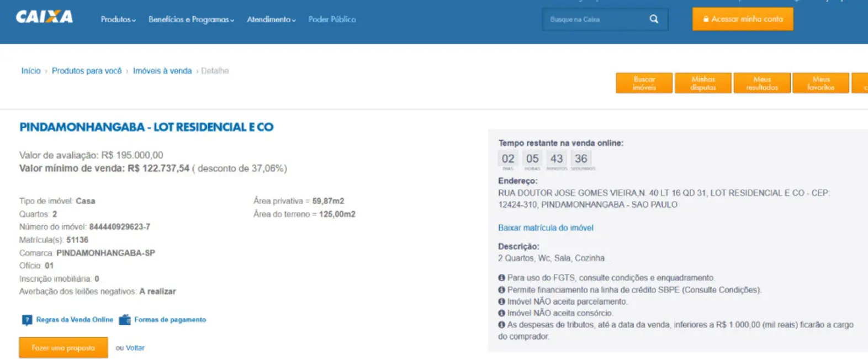Viewport: 868px width, 359px height.
Task: Click the Formas de pagamento wallet icon
Action: coord(125,320)
